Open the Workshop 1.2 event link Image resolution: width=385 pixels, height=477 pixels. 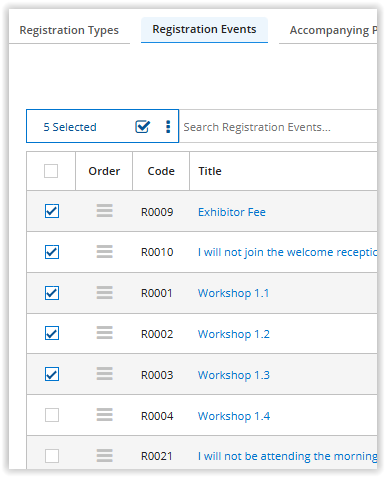click(x=234, y=334)
